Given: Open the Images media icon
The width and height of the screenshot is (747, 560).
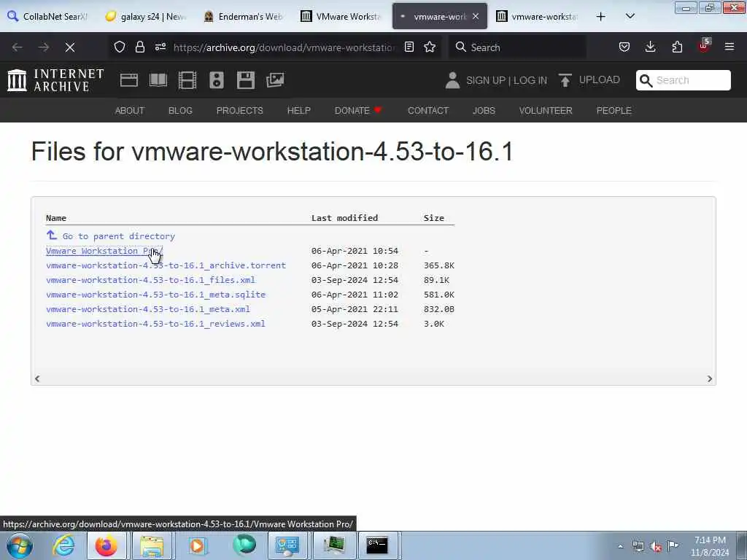Looking at the screenshot, I should pos(275,80).
